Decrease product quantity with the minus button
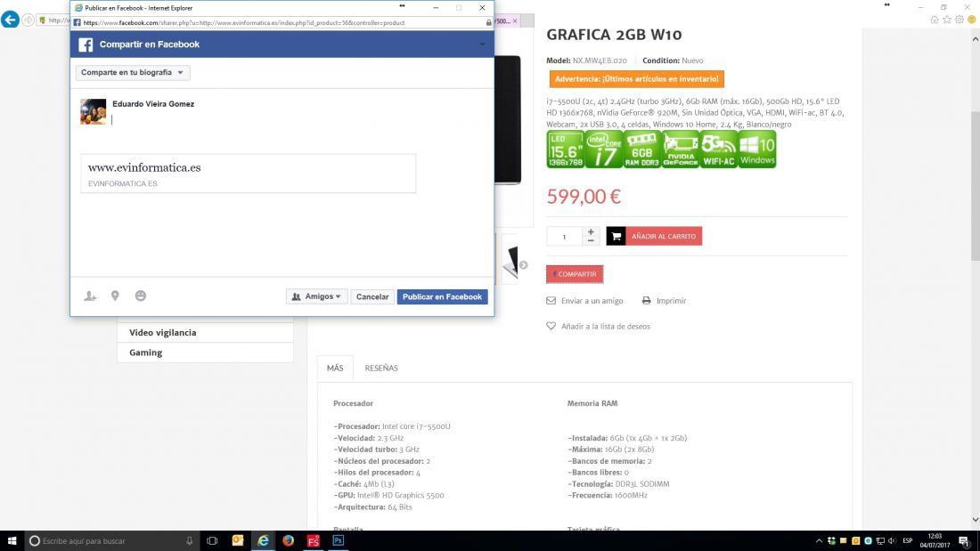Viewport: 980px width, 551px height. pyautogui.click(x=591, y=240)
